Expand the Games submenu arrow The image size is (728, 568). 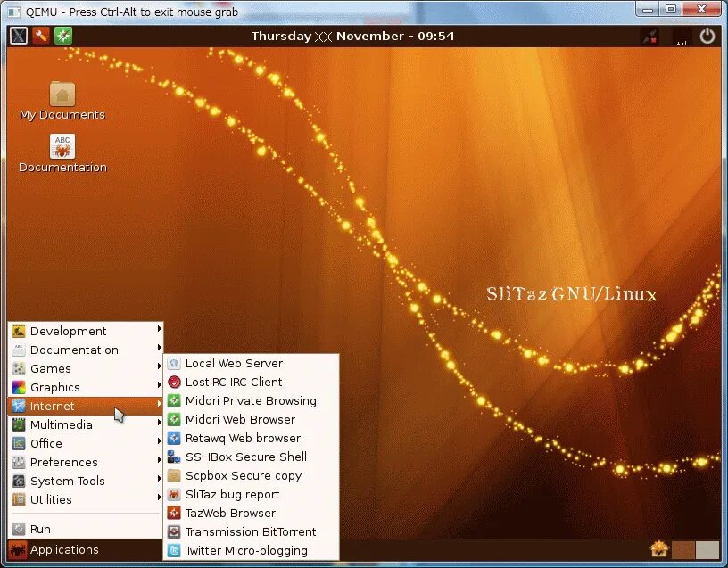(159, 366)
